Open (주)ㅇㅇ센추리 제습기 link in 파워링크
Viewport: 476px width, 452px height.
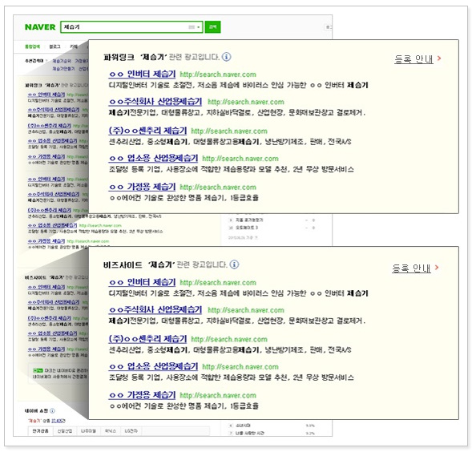click(x=147, y=131)
